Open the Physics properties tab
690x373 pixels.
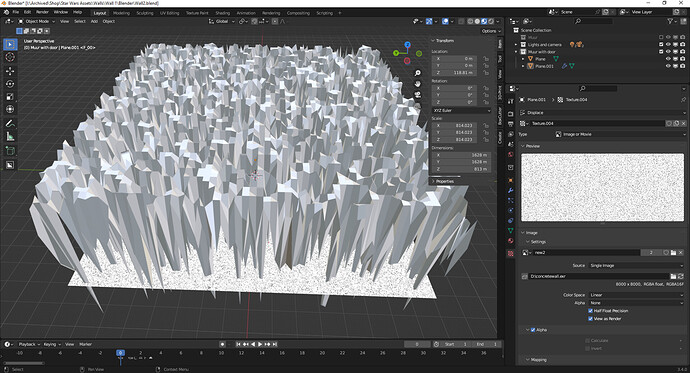(x=510, y=210)
